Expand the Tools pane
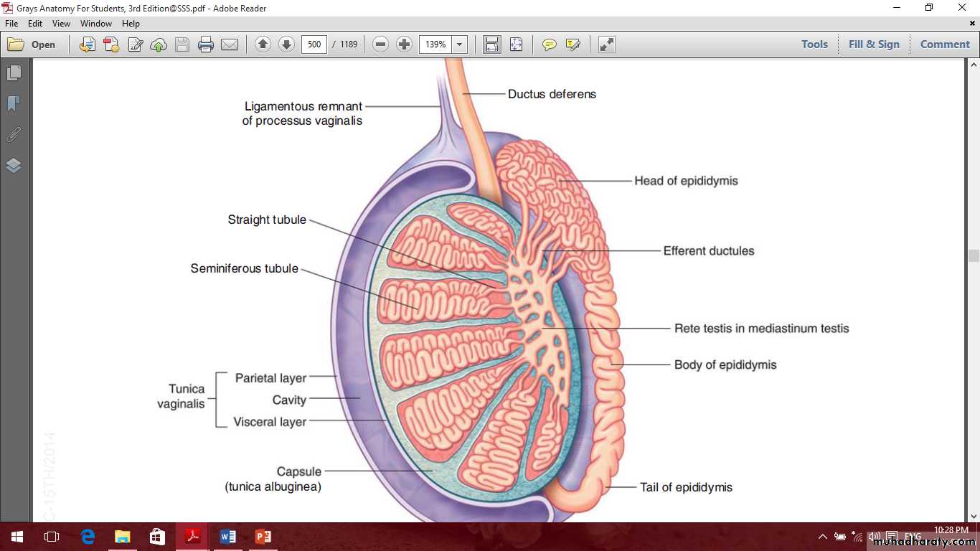 [814, 44]
